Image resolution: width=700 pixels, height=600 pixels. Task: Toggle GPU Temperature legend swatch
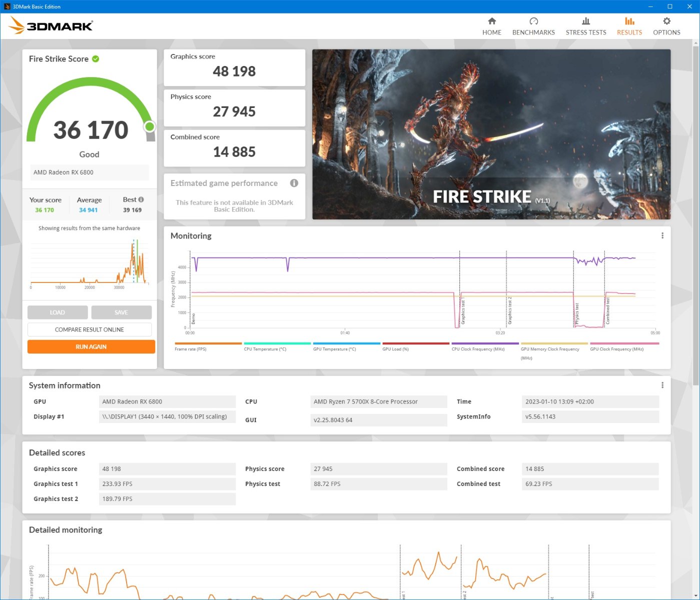(x=347, y=343)
